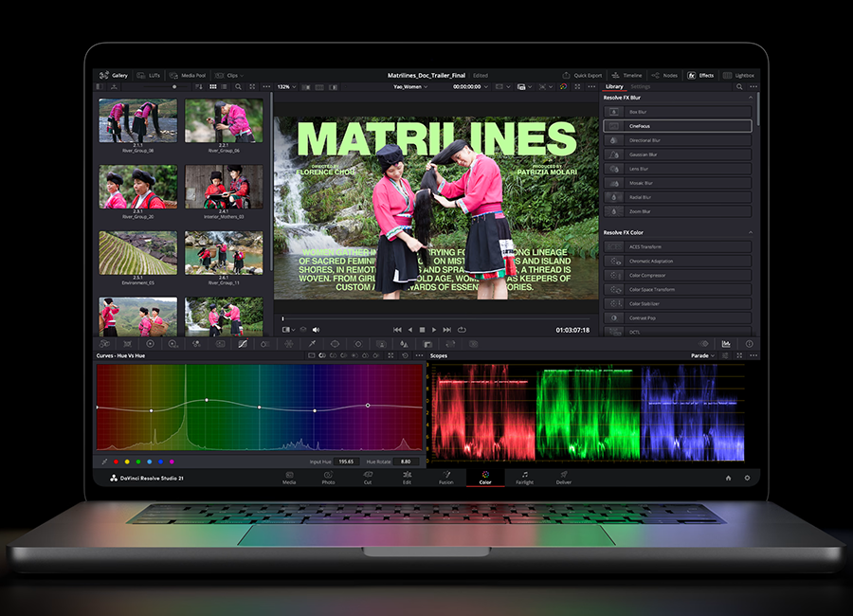
Task: Show the Timeline panel
Action: point(626,75)
